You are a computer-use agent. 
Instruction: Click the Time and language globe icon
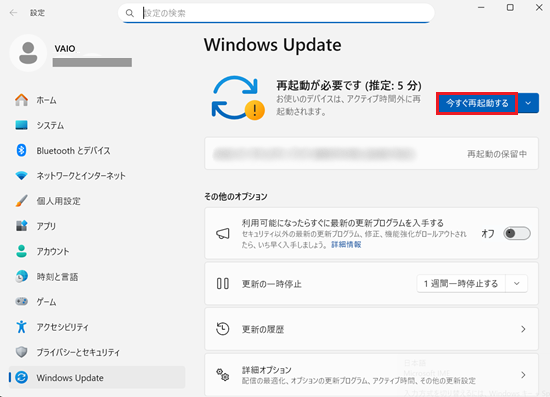pyautogui.click(x=21, y=276)
